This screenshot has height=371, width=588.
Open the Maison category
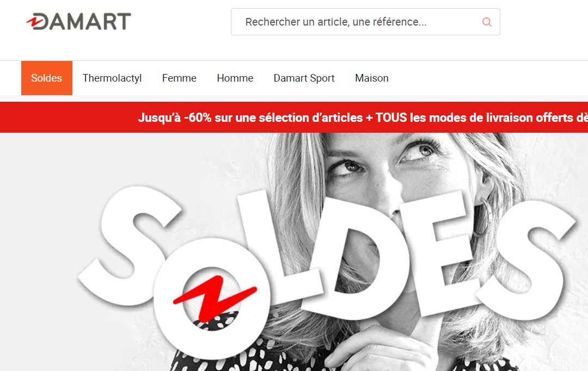(372, 78)
